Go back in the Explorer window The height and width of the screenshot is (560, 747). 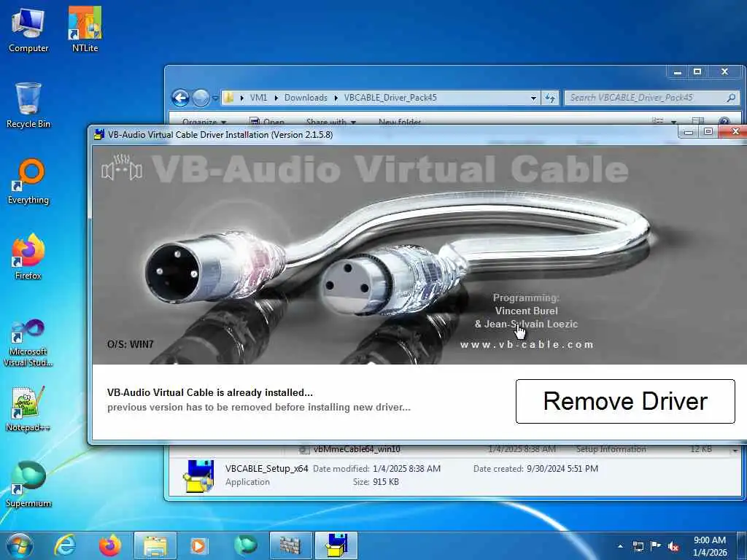point(181,98)
